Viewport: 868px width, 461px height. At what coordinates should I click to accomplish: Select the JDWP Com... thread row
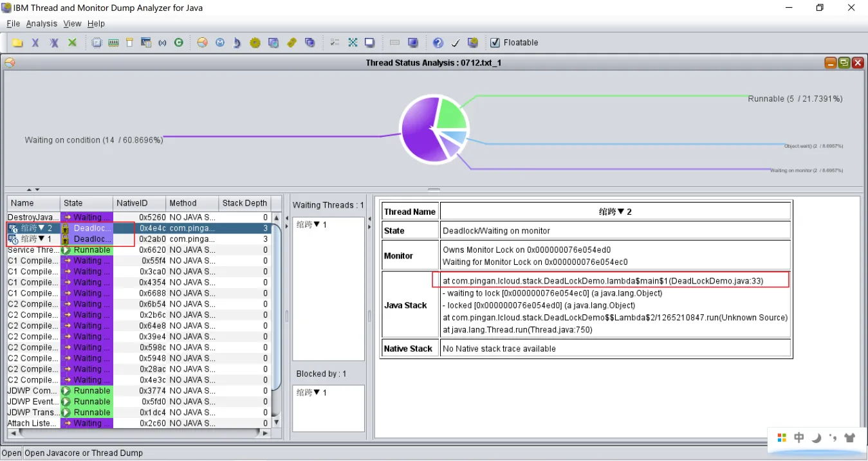point(138,391)
